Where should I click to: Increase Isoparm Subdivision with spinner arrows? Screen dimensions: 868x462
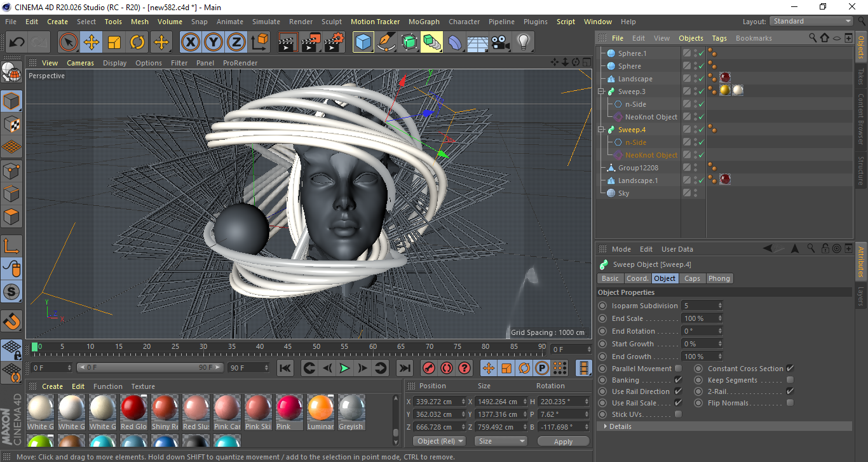point(720,306)
